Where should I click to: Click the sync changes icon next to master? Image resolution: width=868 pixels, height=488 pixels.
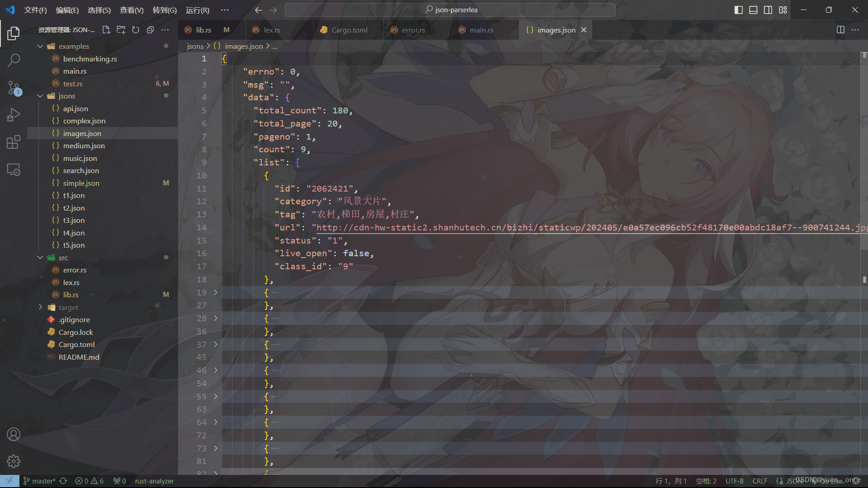tap(63, 481)
